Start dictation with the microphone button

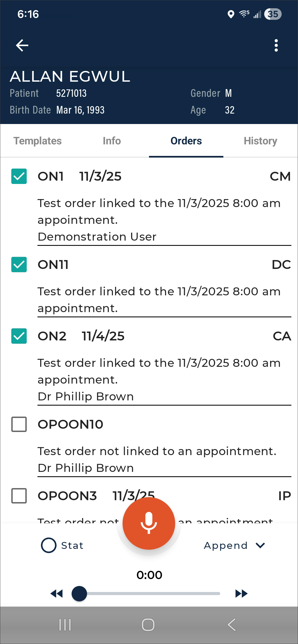point(149,523)
